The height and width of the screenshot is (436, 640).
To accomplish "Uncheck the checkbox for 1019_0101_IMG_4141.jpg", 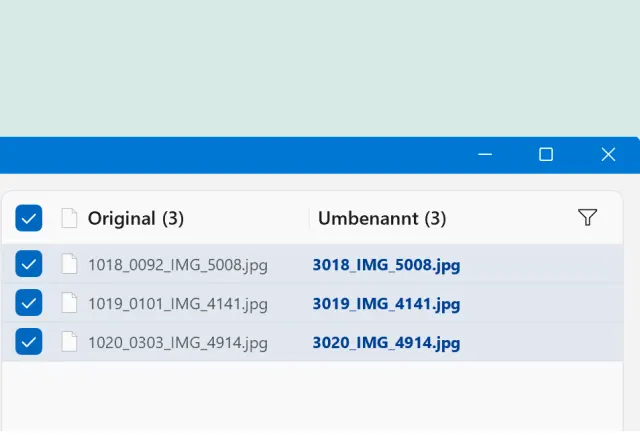I will coord(29,303).
